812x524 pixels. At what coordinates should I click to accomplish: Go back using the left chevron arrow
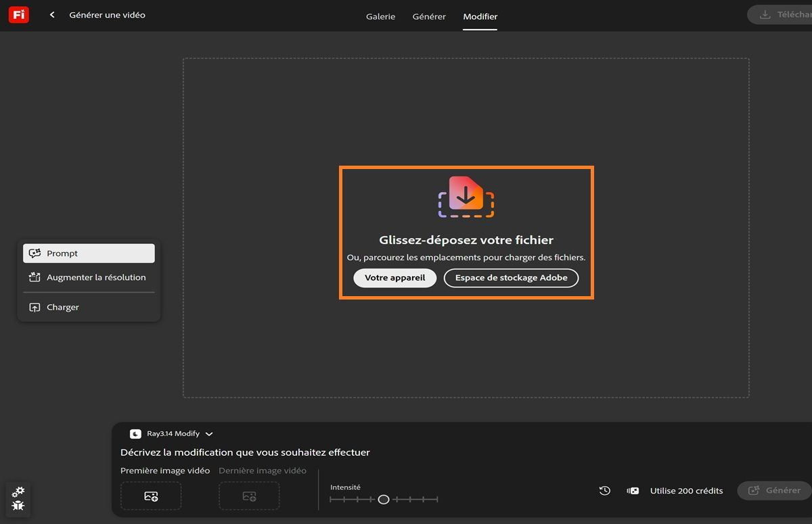[52, 15]
